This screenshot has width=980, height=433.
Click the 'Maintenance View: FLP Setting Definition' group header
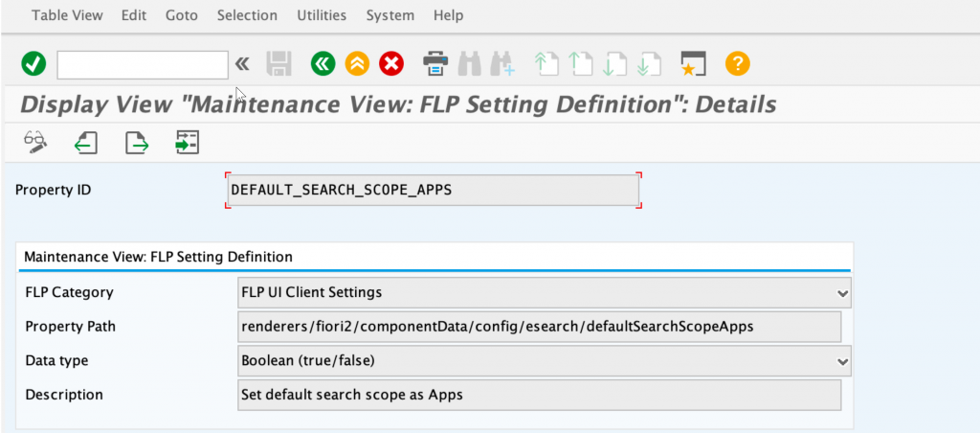click(x=158, y=257)
